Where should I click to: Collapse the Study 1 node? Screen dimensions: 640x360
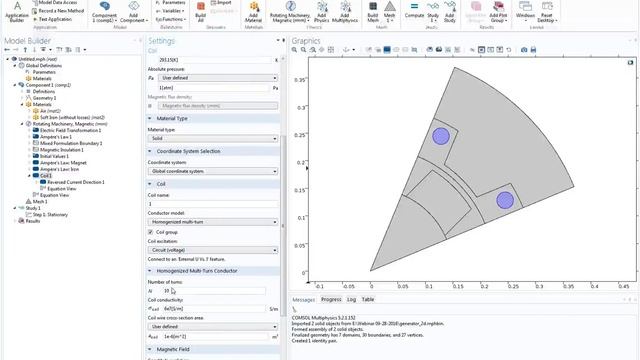click(15, 208)
